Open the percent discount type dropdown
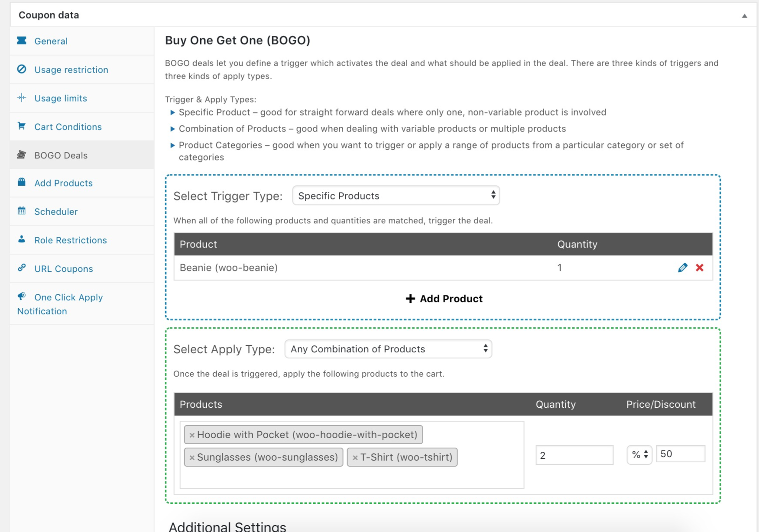The width and height of the screenshot is (759, 532). coord(639,455)
